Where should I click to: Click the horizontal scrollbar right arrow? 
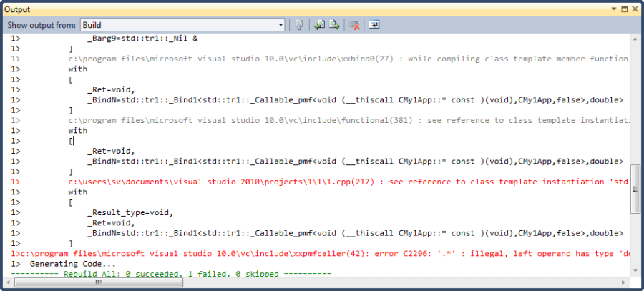pyautogui.click(x=623, y=282)
